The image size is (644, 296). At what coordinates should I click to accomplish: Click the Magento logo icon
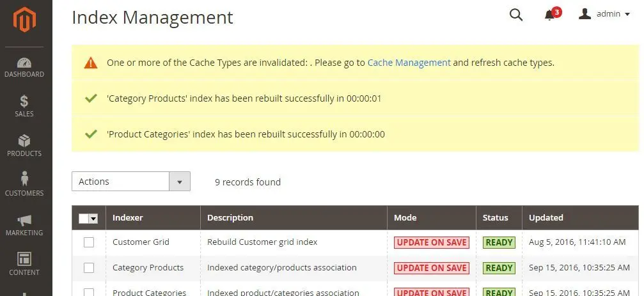click(25, 19)
